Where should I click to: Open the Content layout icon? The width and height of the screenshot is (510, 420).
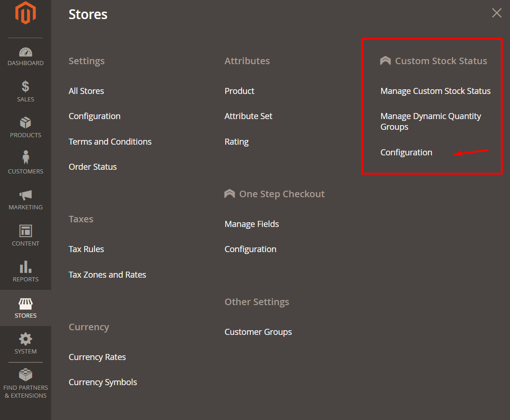pos(26,231)
